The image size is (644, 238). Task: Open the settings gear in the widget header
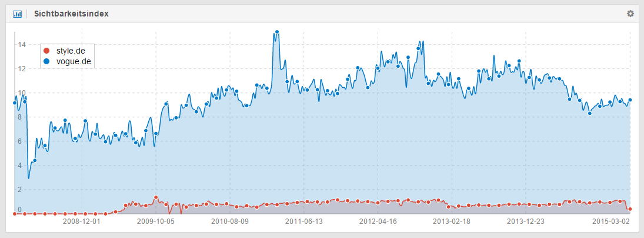[630, 14]
